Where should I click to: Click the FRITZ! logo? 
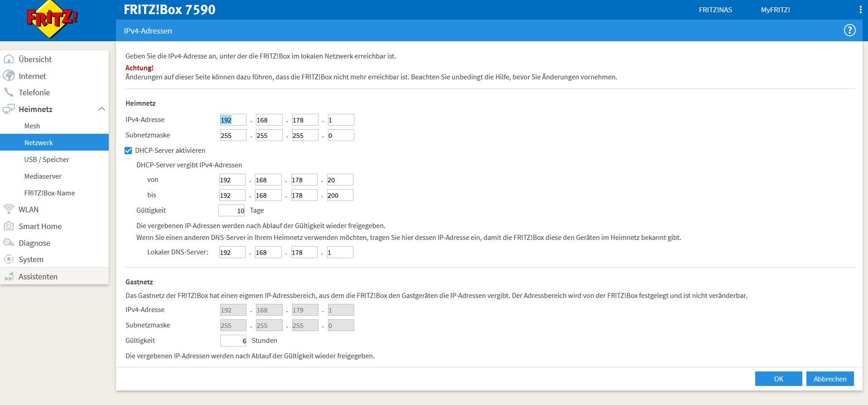pyautogui.click(x=52, y=19)
